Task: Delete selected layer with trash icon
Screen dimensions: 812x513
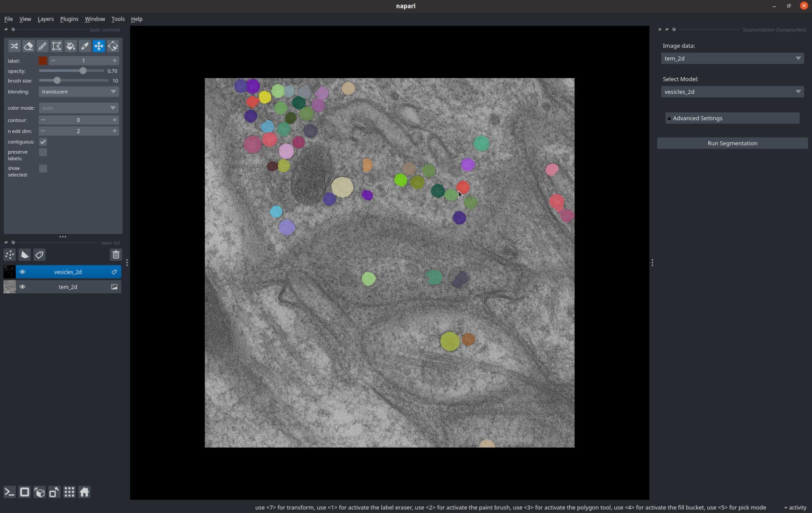Action: pos(116,255)
